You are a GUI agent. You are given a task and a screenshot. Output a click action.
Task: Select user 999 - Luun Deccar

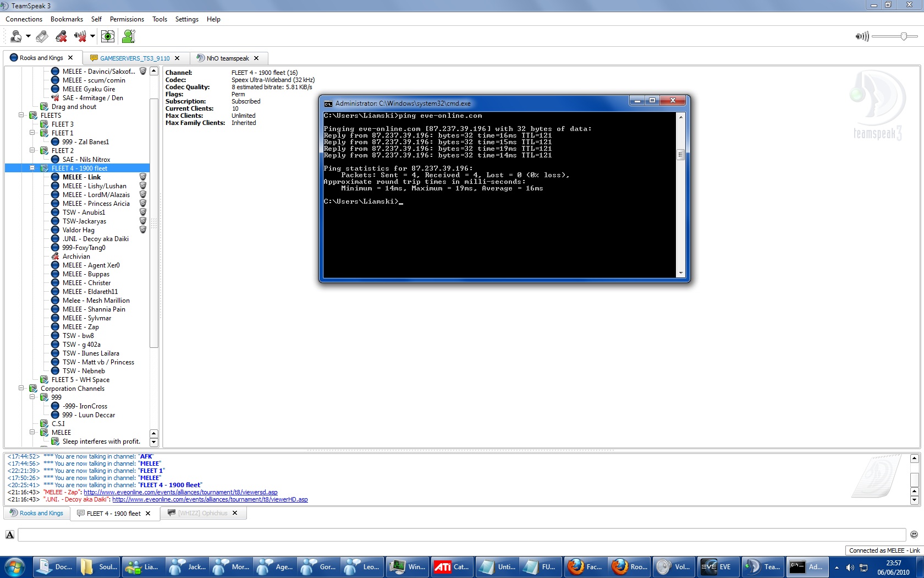click(89, 415)
